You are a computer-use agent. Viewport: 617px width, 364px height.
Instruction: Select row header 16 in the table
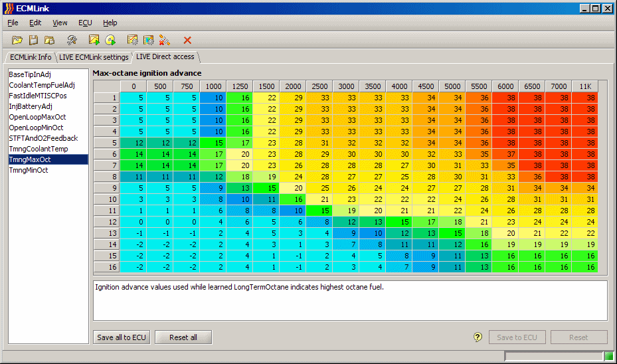point(106,267)
